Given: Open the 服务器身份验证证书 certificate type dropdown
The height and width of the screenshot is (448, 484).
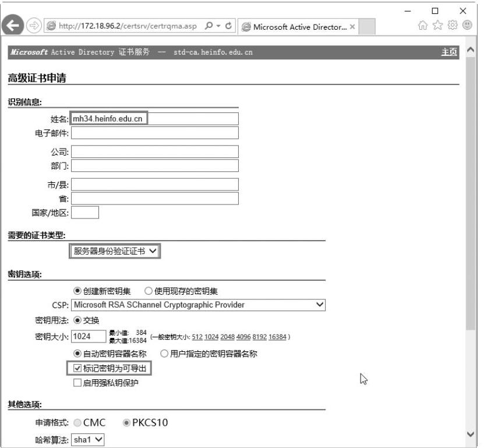Looking at the screenshot, I should coord(115,251).
